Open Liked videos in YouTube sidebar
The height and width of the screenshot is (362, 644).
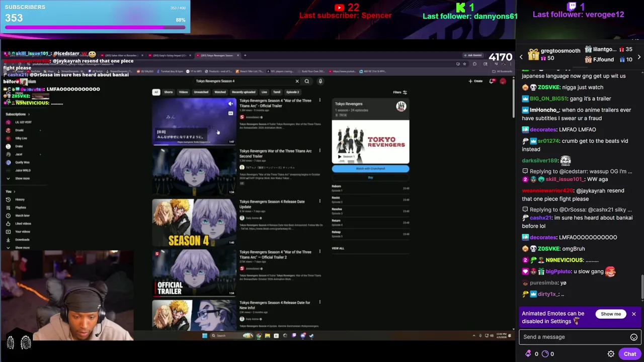[x=23, y=224]
